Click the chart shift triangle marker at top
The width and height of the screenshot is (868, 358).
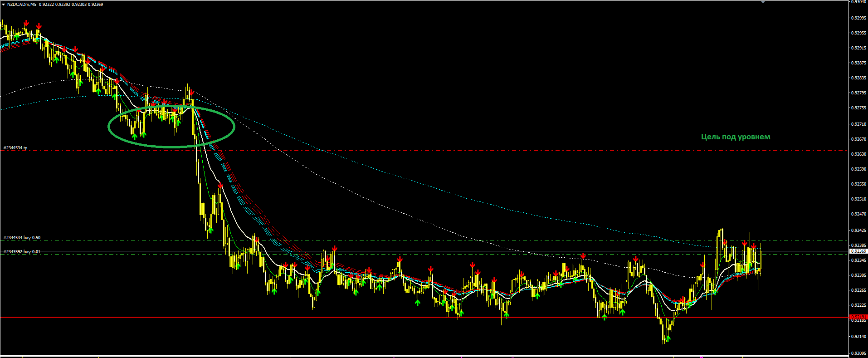[x=763, y=2]
